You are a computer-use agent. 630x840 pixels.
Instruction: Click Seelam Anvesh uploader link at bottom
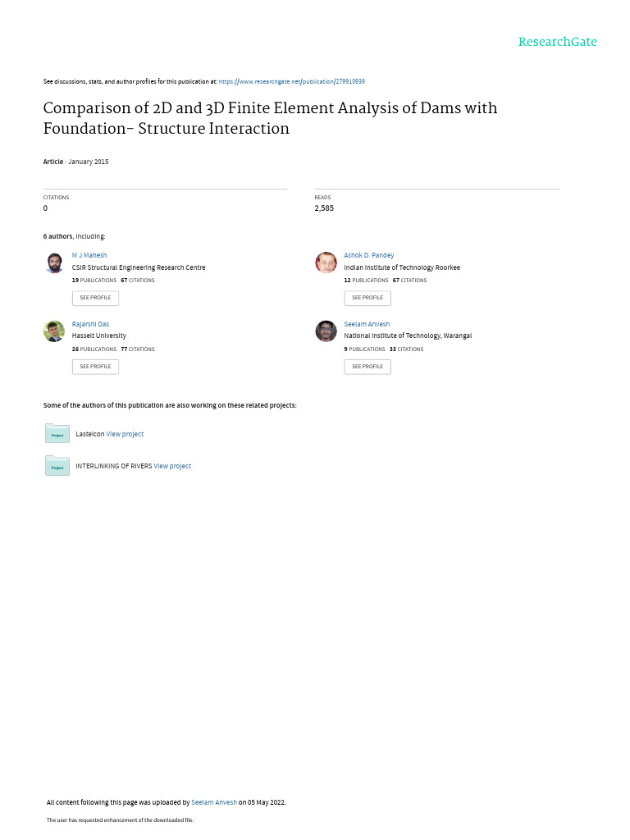[x=213, y=802]
